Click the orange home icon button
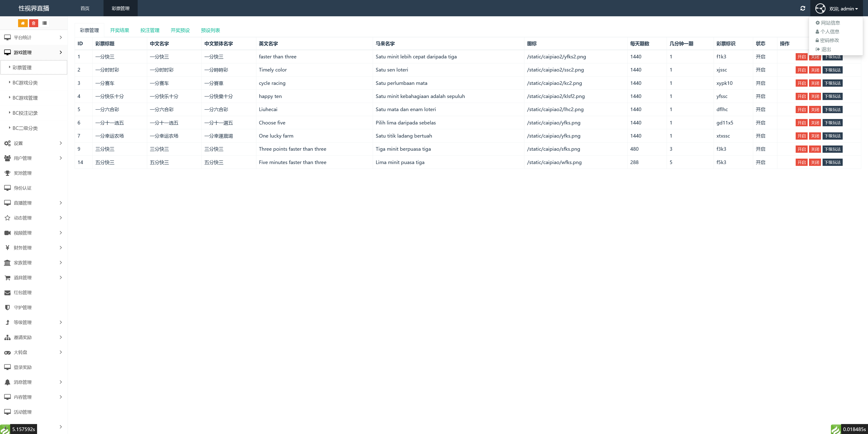This screenshot has height=434, width=868. [x=23, y=23]
